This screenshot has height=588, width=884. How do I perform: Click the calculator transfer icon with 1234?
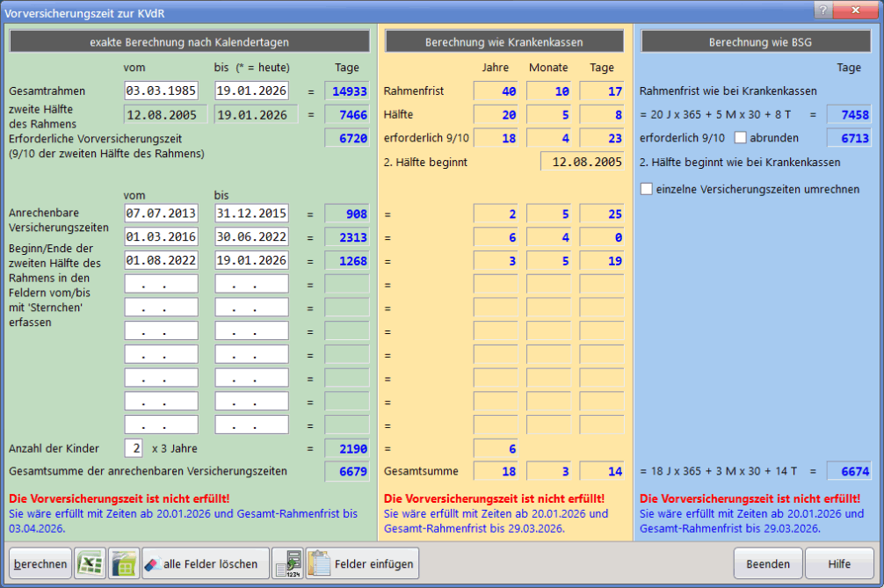point(287,563)
